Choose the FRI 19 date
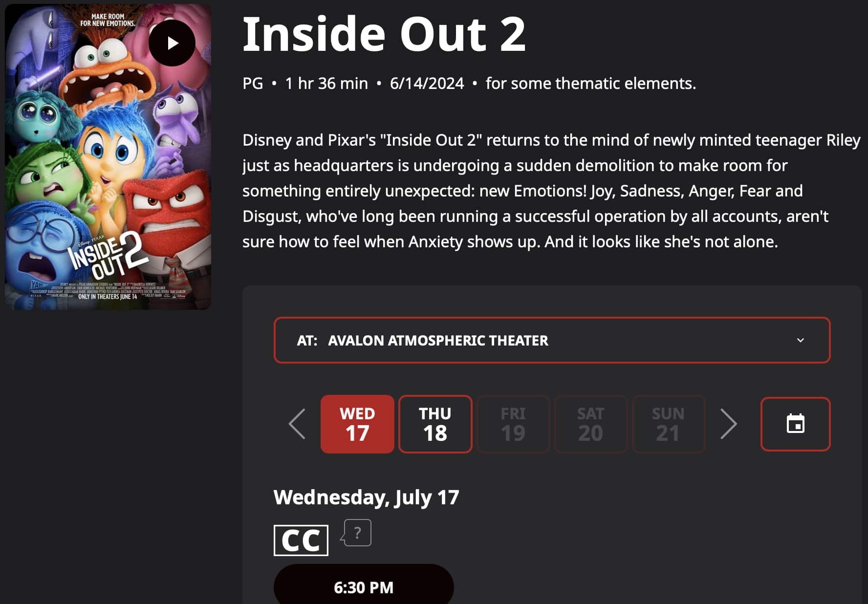868x604 pixels. point(513,424)
